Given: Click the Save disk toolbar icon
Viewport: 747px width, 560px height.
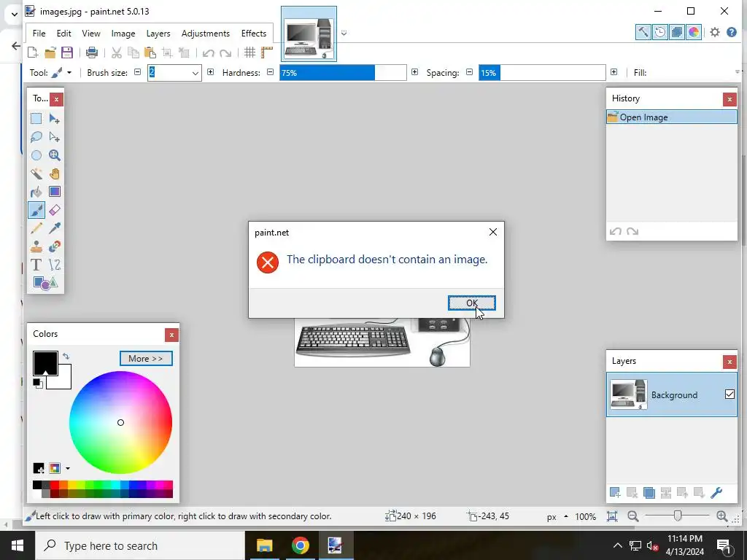Looking at the screenshot, I should [x=67, y=52].
